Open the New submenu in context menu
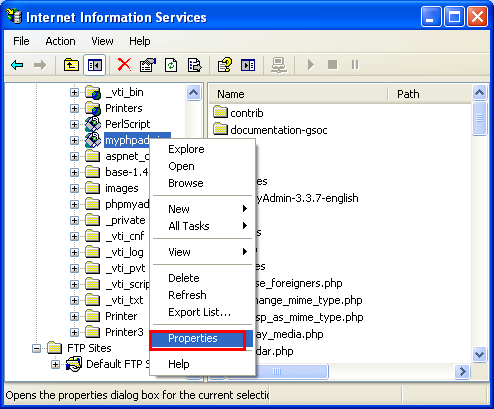This screenshot has width=494, height=409. [x=203, y=209]
